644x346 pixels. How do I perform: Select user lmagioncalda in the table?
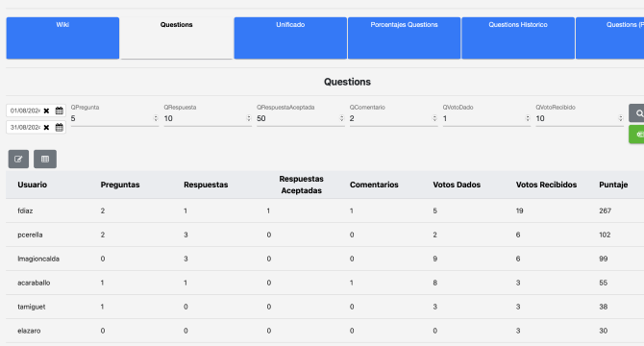click(38, 259)
